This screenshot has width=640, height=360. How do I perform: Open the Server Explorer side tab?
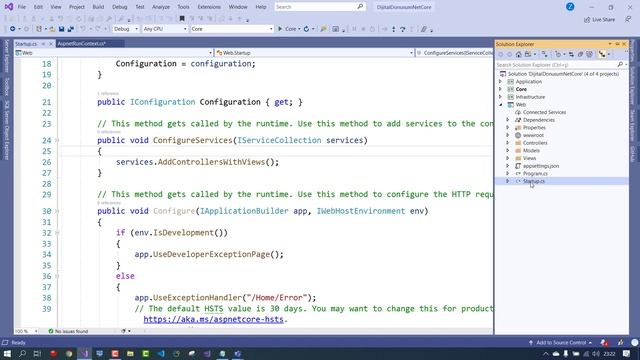[7, 57]
